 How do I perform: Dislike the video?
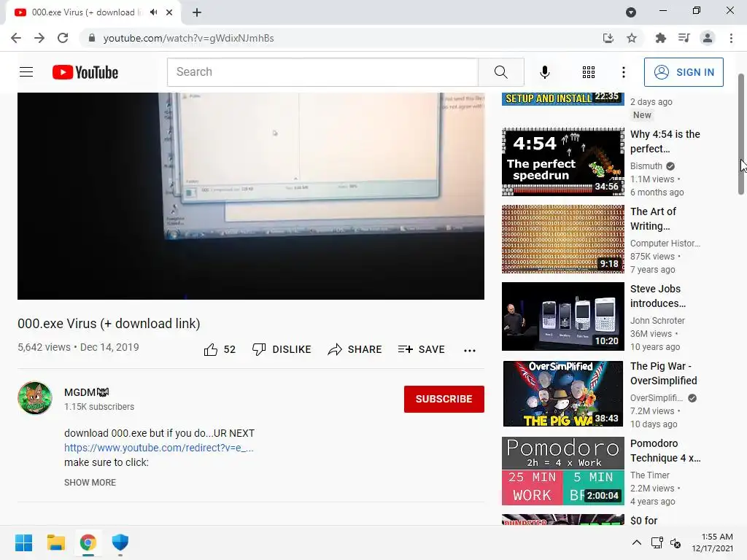click(282, 349)
